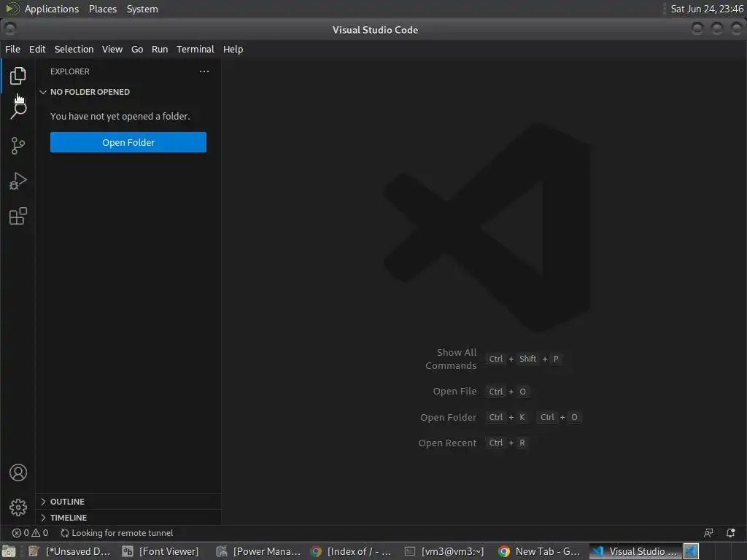Open the System menu in top panel

coord(142,9)
